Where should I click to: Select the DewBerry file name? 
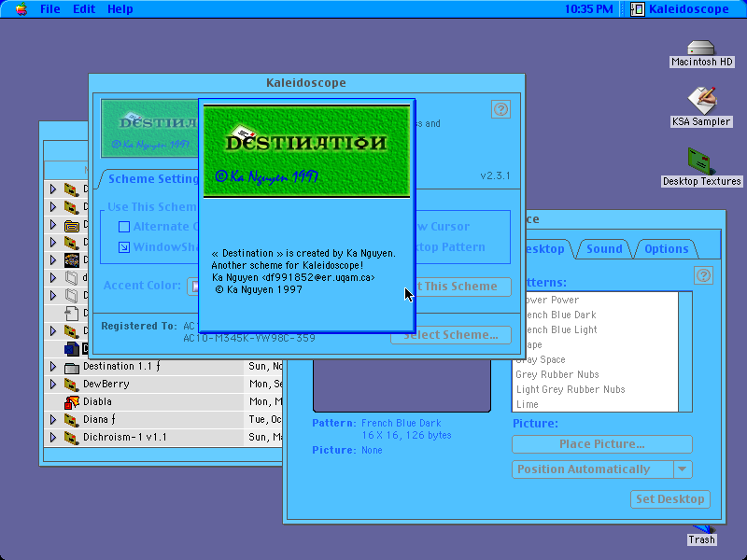106,384
